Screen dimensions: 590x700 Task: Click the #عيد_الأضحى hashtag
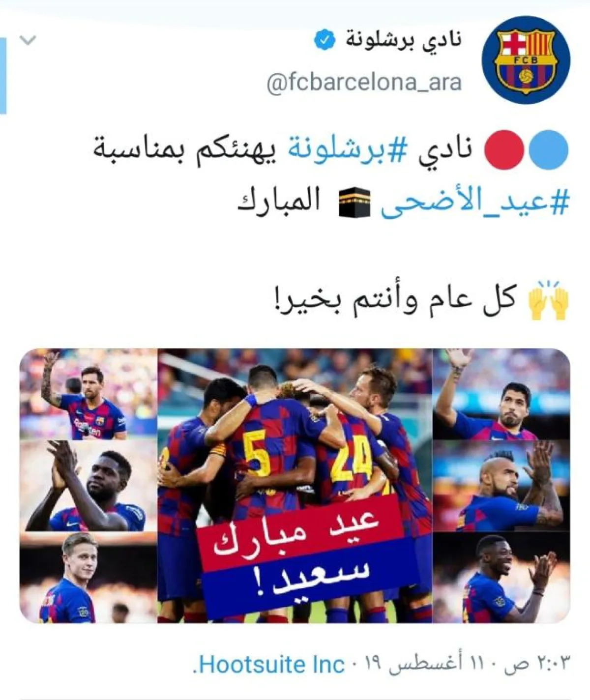tap(474, 202)
